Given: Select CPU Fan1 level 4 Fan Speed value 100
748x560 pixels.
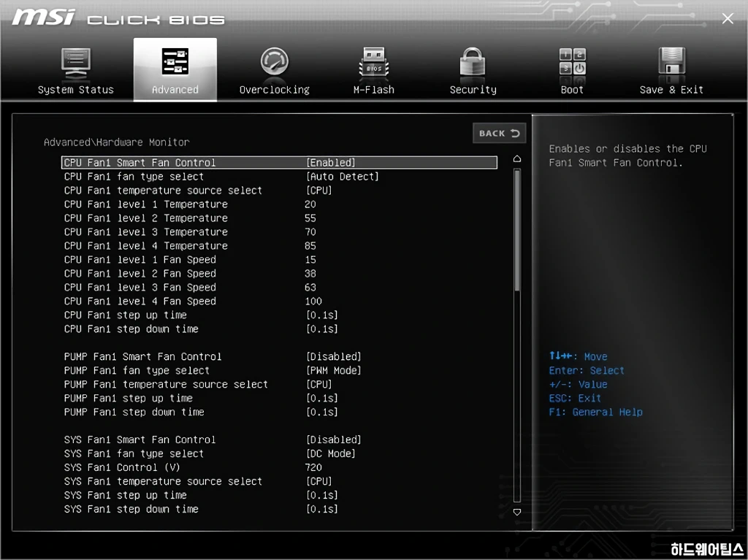Looking at the screenshot, I should (313, 301).
